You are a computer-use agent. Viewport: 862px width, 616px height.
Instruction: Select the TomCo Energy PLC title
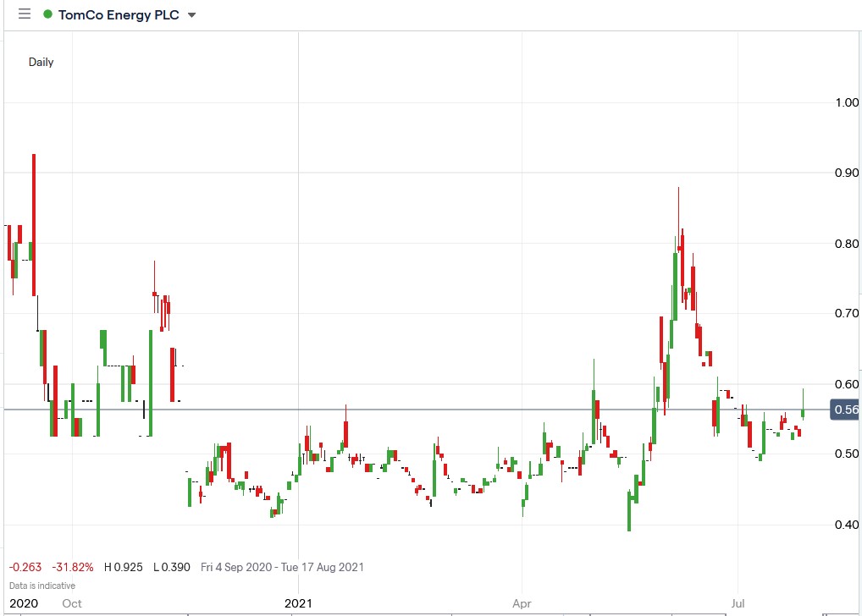click(118, 14)
